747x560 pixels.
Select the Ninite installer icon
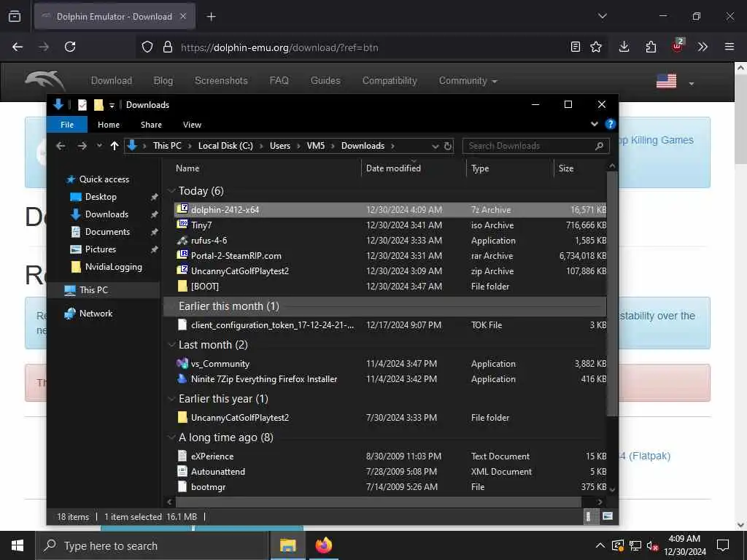(x=182, y=378)
